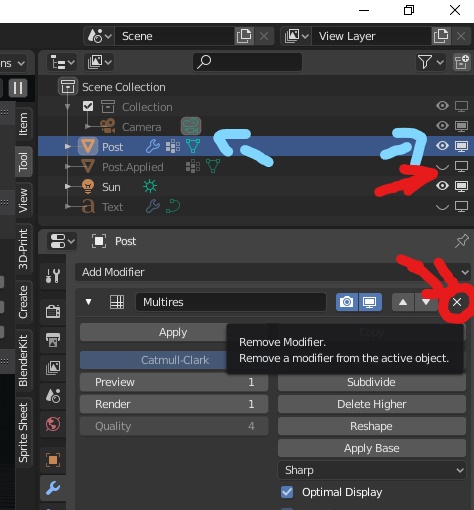The height and width of the screenshot is (510, 474).
Task: Expand the Post.Applied tree row
Action: click(x=68, y=166)
